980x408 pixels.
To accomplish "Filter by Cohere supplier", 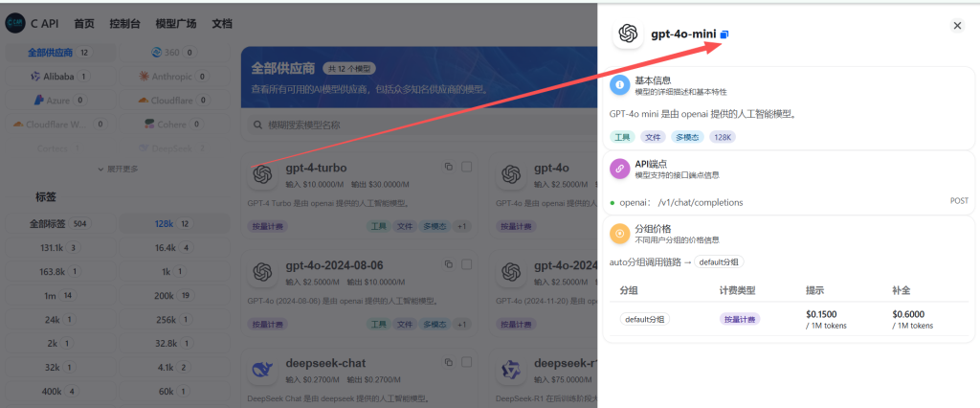I will [174, 124].
